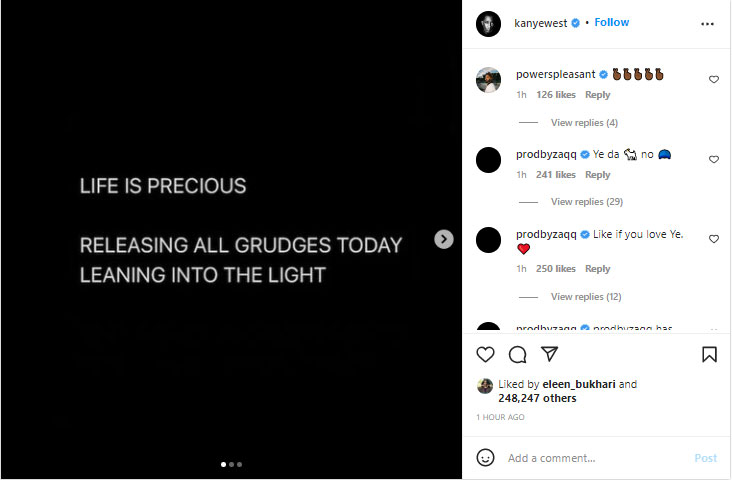732x480 pixels.
Task: Go to next slide arrow
Action: tap(444, 239)
